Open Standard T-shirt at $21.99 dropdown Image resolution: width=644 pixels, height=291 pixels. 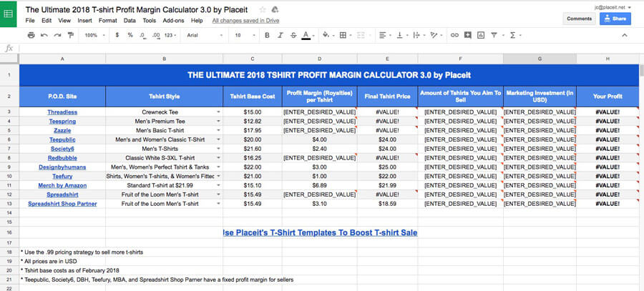218,185
